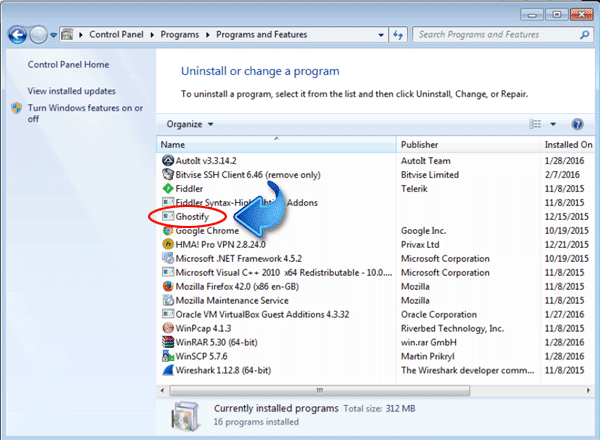This screenshot has height=440, width=600.
Task: Click the Control Panel icon in address bar
Action: coord(67,35)
